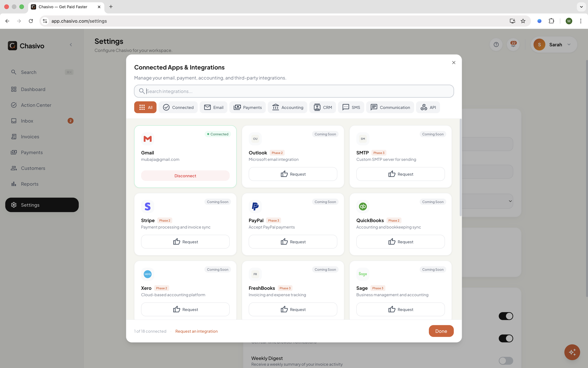Screen dimensions: 588x368
Task: Click the site information icon
Action: [45, 21]
